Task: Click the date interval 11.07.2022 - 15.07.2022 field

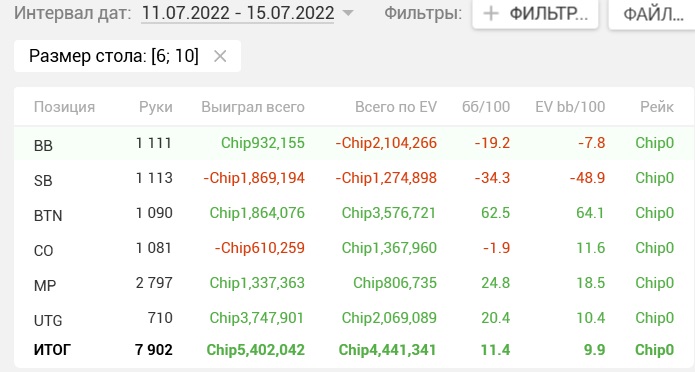Action: (238, 13)
